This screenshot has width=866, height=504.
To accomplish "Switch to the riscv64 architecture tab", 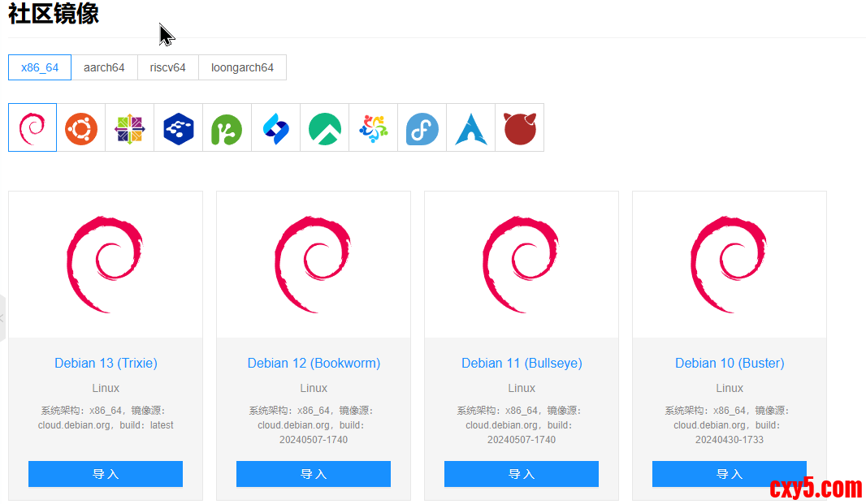I will pyautogui.click(x=168, y=67).
